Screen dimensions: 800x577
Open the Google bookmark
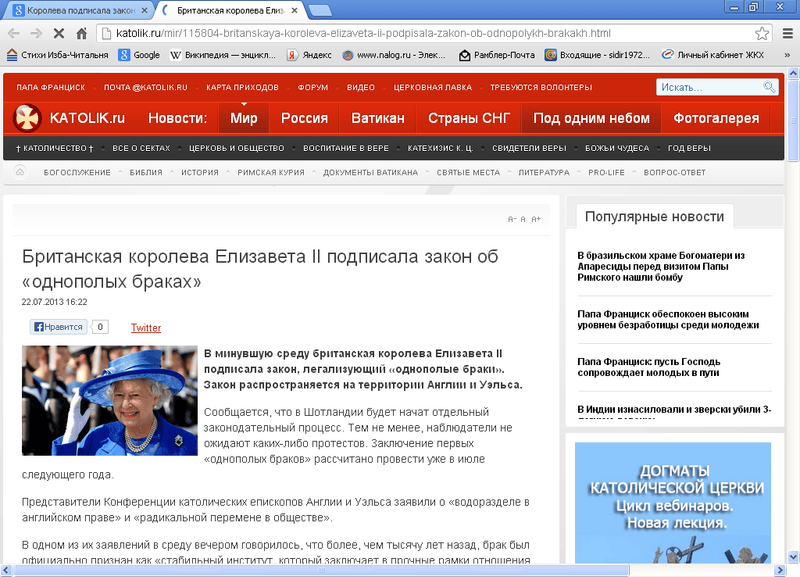(x=139, y=55)
